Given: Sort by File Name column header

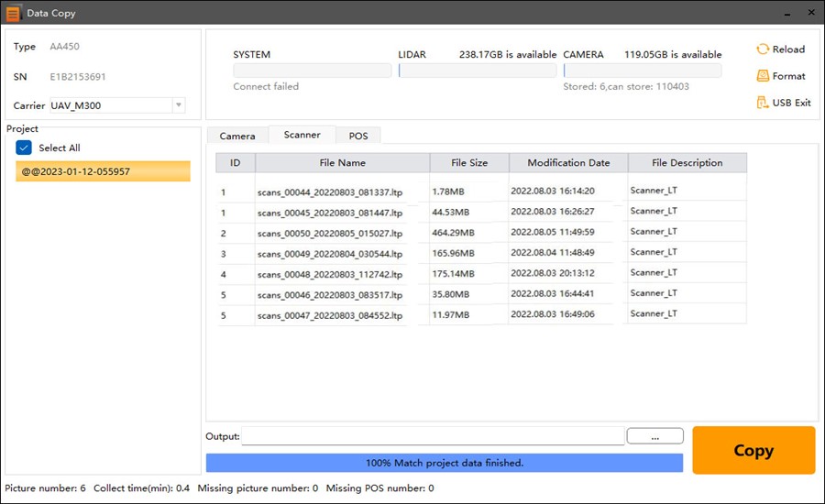Looking at the screenshot, I should tap(343, 163).
